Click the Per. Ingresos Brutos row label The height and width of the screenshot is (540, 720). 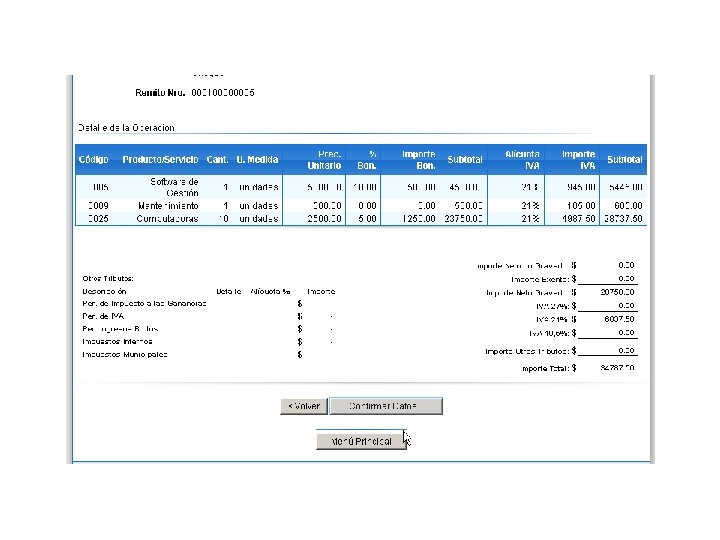click(x=120, y=329)
